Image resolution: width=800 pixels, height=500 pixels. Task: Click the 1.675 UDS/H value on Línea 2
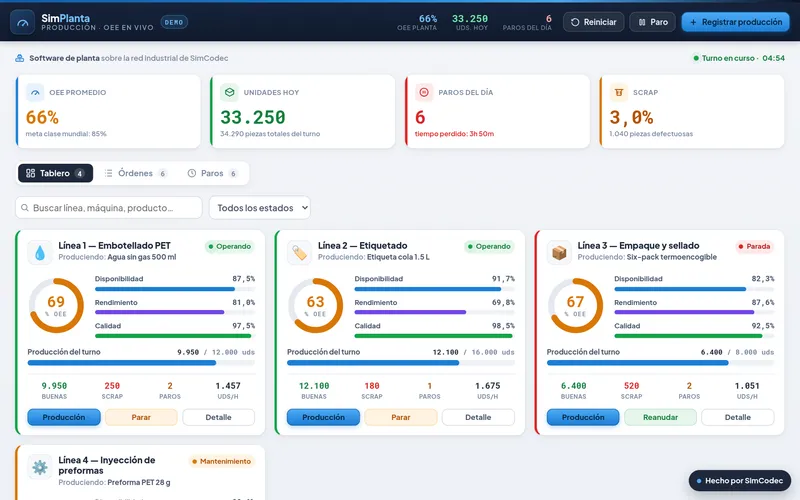coord(487,386)
